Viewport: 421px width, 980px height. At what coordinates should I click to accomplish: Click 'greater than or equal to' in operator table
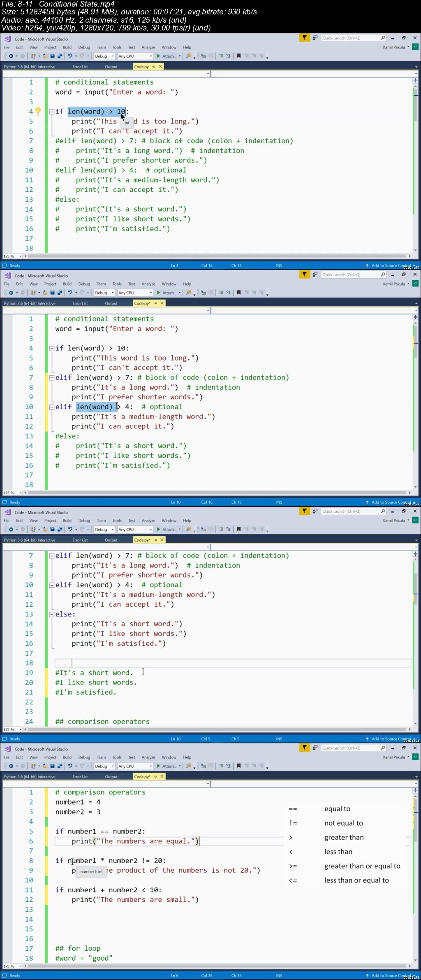362,866
